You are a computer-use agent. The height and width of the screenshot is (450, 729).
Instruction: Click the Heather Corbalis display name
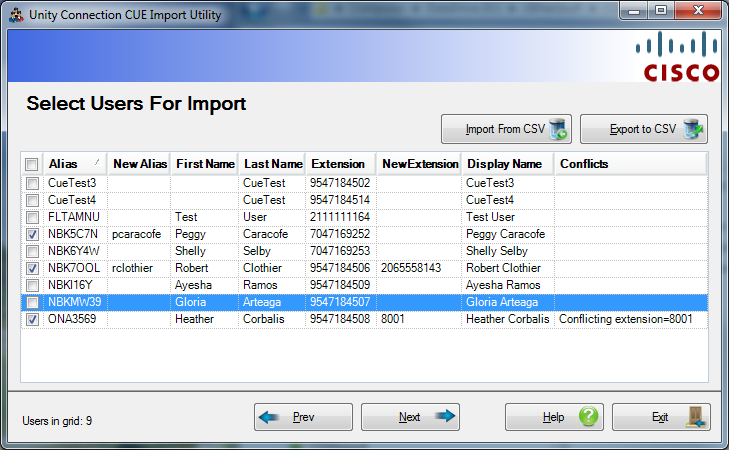tap(507, 319)
